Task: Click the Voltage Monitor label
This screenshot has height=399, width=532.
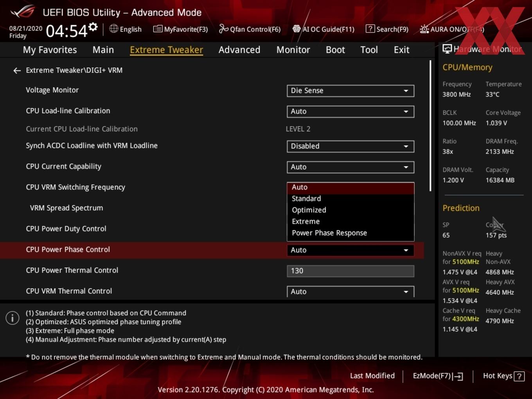Action: click(52, 90)
